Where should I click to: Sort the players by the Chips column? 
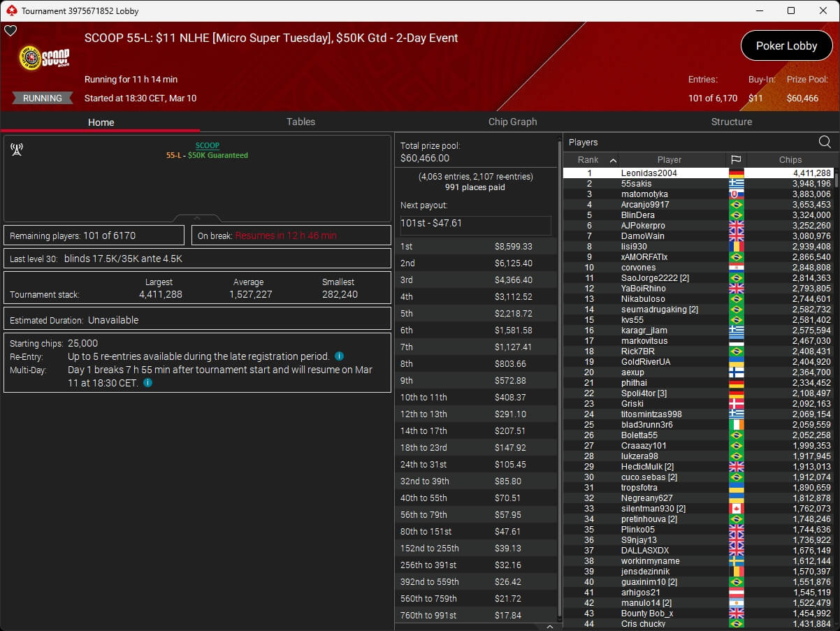click(x=790, y=160)
